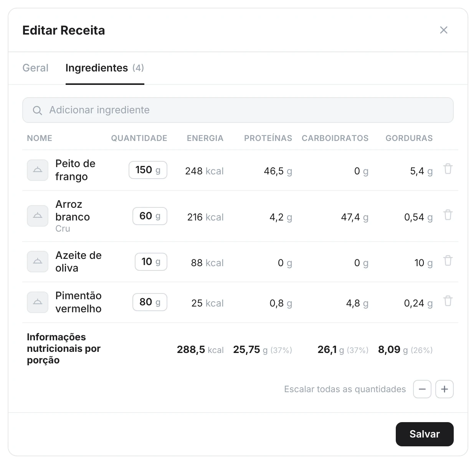Delete the Pimentão vermelho ingredient
Screen dimensions: 476x464
click(448, 301)
